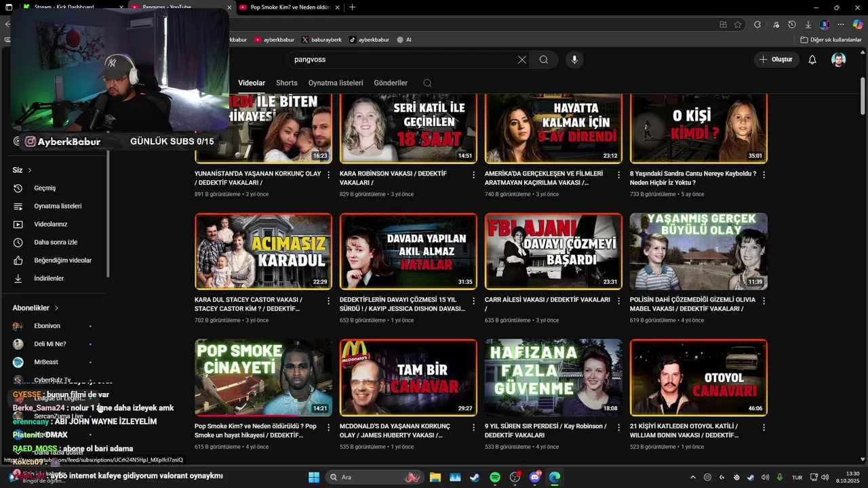This screenshot has height=488, width=868.
Task: Expand the Abonelikler section chevron
Action: click(x=56, y=308)
